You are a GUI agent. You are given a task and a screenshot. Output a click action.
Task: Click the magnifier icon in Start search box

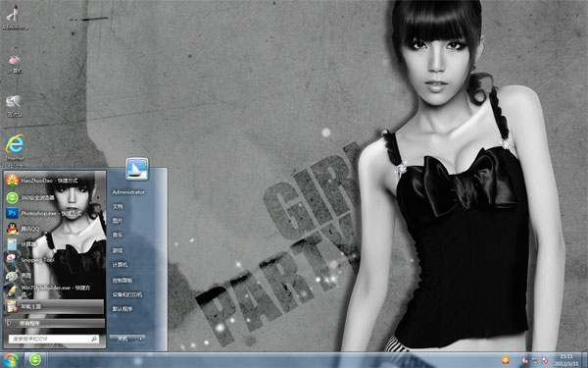click(94, 339)
